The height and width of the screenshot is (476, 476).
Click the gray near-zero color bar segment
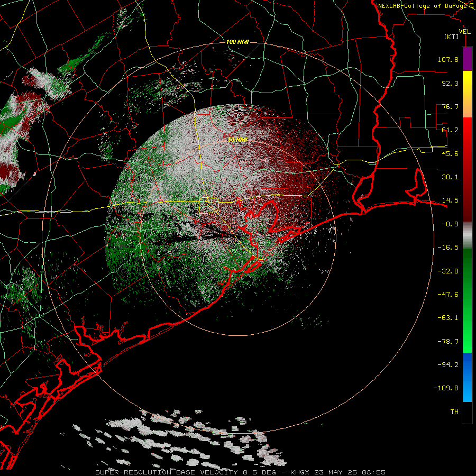point(467,235)
